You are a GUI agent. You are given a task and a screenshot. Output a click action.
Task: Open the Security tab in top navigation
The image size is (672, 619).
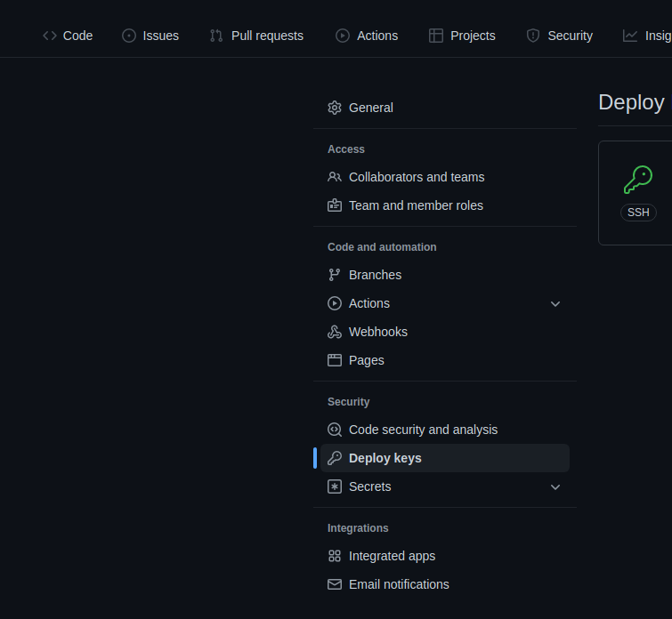(x=559, y=36)
